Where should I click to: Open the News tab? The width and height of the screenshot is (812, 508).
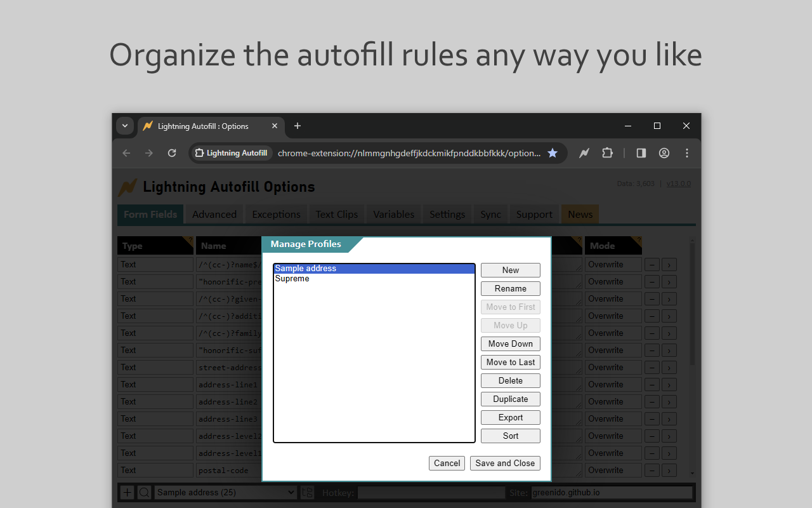(580, 214)
